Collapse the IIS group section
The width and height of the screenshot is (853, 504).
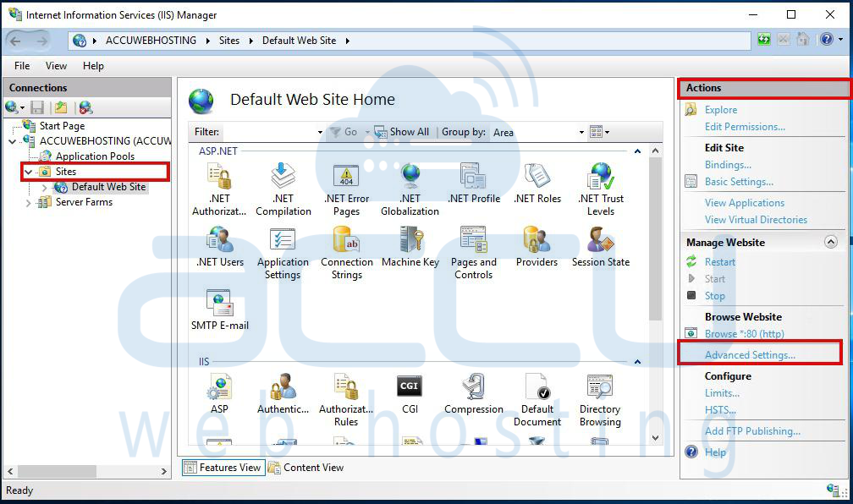pyautogui.click(x=637, y=362)
